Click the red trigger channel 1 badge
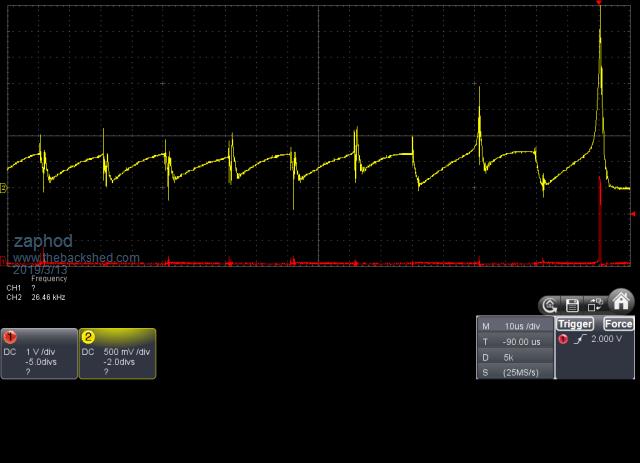640x463 pixels. [563, 340]
